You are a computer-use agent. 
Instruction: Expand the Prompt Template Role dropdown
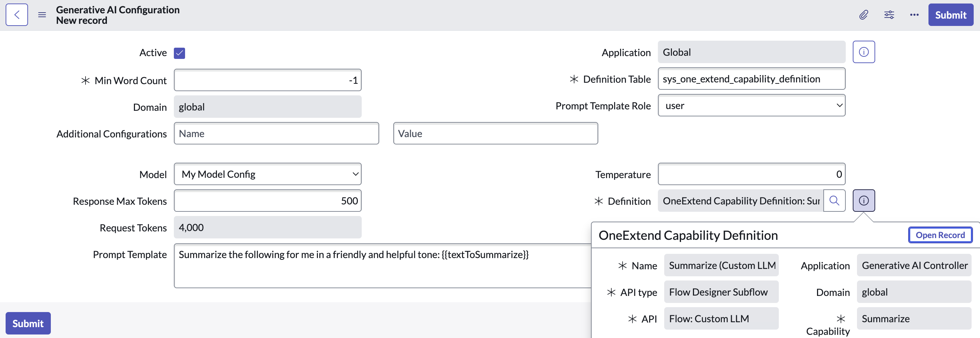pos(751,106)
